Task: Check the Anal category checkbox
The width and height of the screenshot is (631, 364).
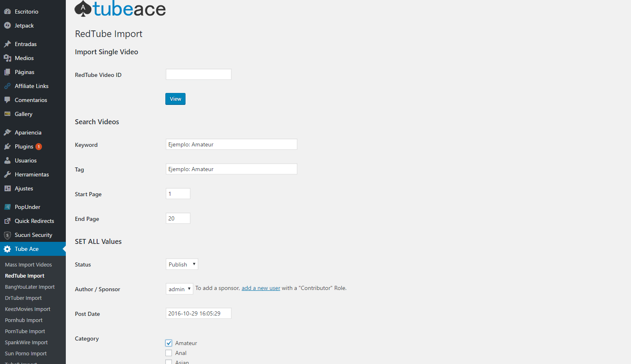Action: [169, 353]
